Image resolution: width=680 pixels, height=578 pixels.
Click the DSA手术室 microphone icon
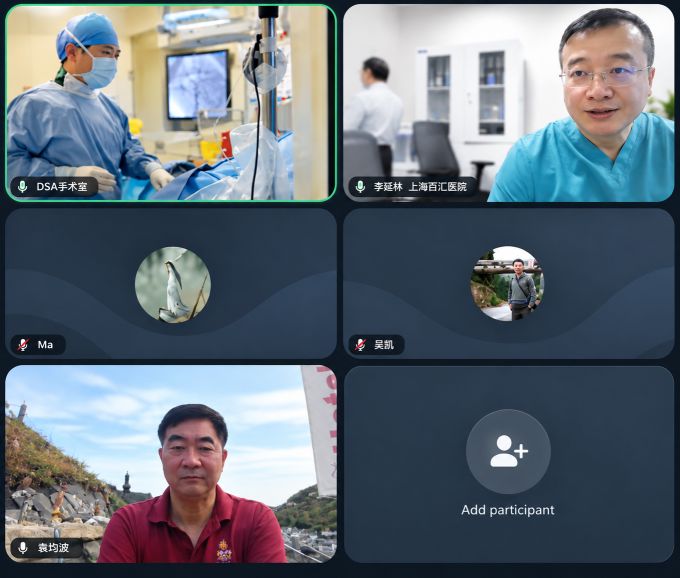click(x=23, y=187)
